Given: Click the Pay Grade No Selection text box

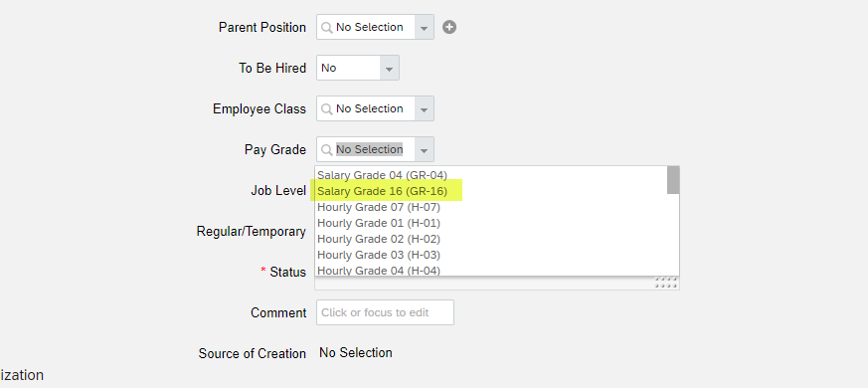Looking at the screenshot, I should coord(369,149).
